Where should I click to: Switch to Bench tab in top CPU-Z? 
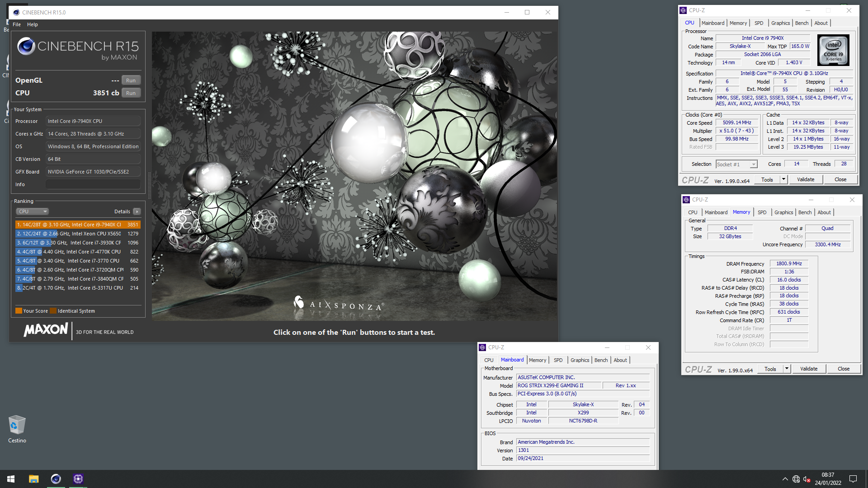click(802, 23)
